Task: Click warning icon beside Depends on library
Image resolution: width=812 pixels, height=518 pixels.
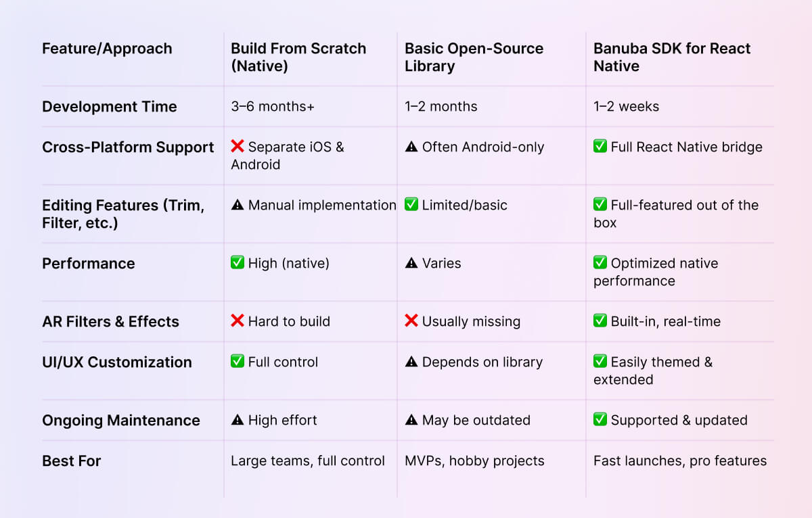Action: [411, 362]
